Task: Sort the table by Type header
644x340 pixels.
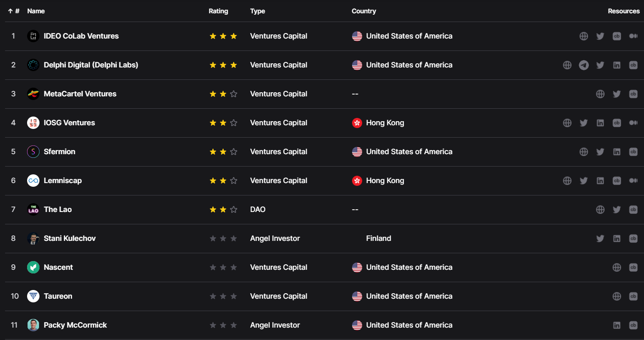Action: point(258,11)
